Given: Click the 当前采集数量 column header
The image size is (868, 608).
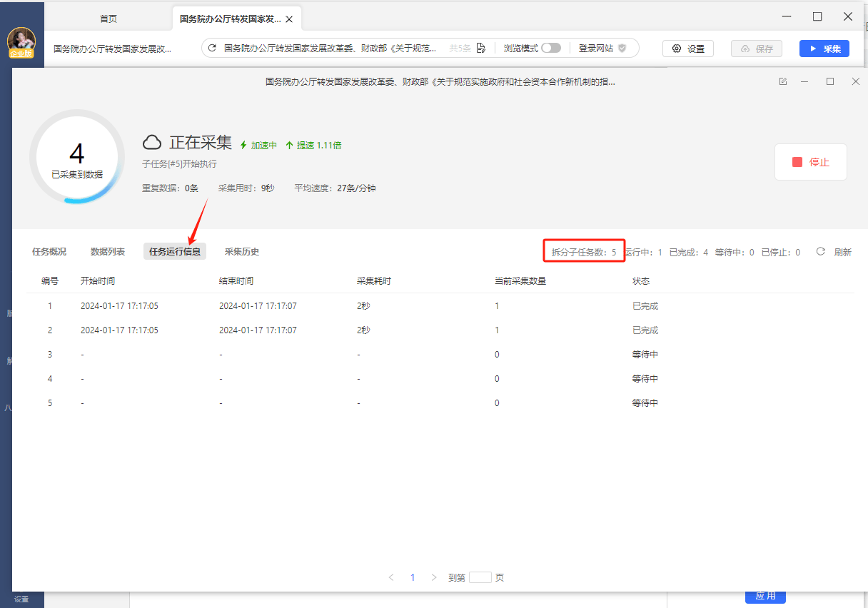Looking at the screenshot, I should (520, 281).
